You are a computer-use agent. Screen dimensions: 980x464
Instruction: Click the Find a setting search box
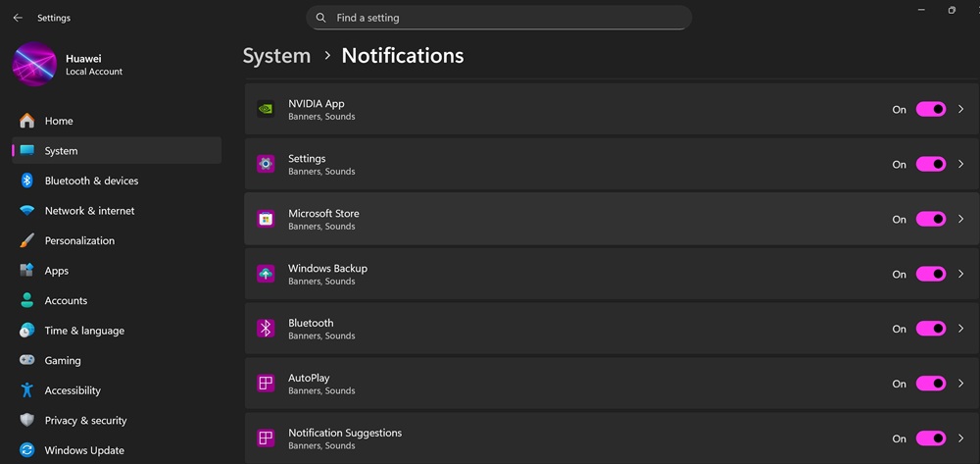pyautogui.click(x=499, y=18)
